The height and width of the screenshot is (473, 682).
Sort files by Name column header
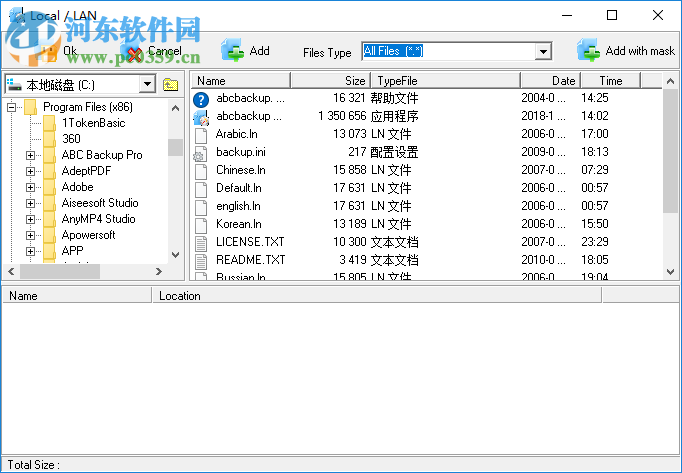tap(241, 81)
